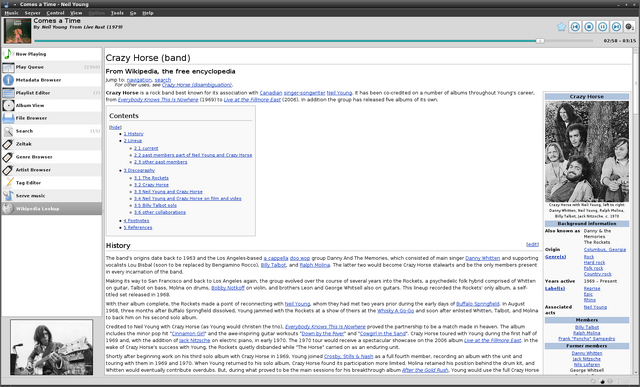Open the 'a cappella' link
This screenshot has height=387, width=640.
click(x=276, y=258)
